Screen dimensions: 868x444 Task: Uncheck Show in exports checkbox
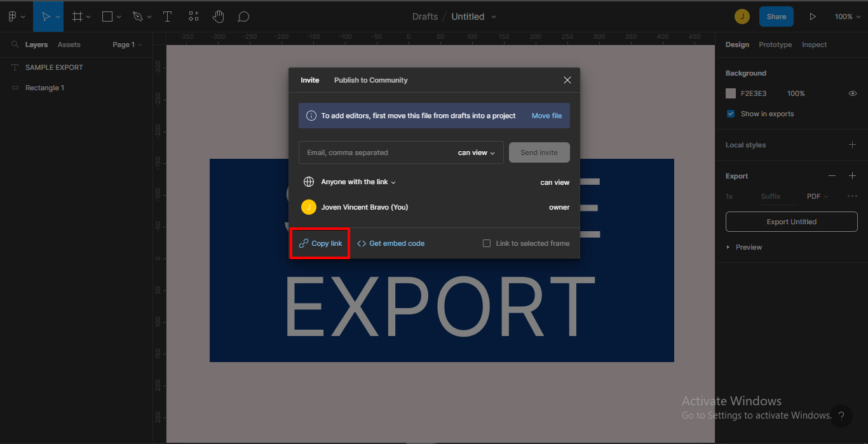[731, 114]
